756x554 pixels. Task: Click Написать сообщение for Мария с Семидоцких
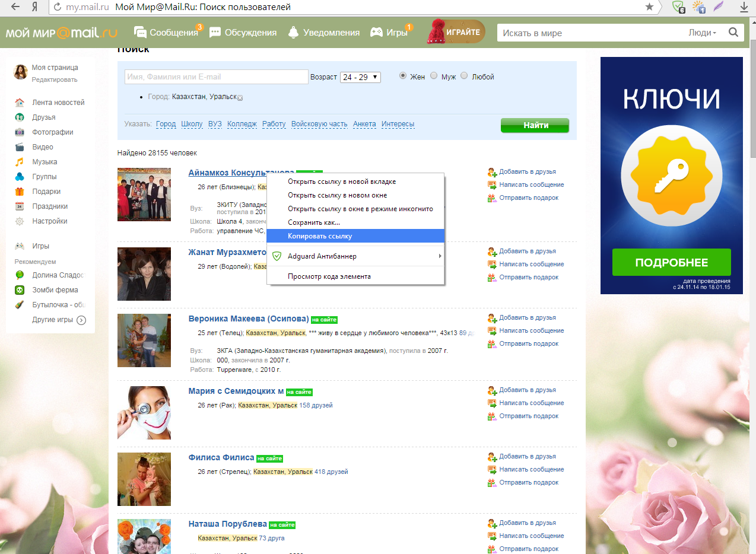531,403
